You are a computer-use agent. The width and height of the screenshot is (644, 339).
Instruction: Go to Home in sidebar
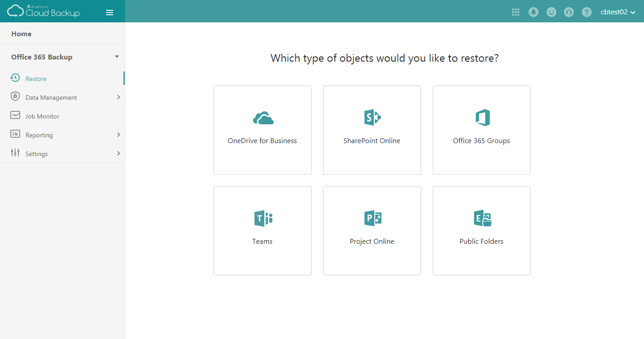(x=21, y=34)
